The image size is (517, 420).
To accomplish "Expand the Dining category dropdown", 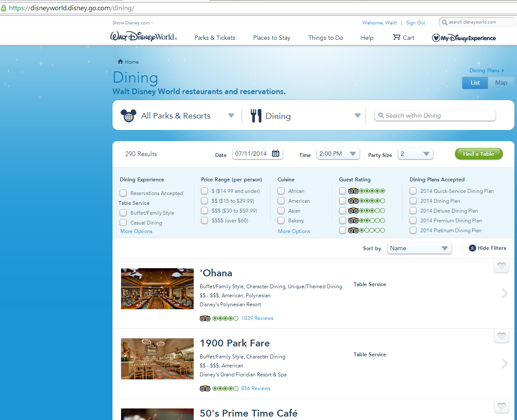I will point(357,115).
